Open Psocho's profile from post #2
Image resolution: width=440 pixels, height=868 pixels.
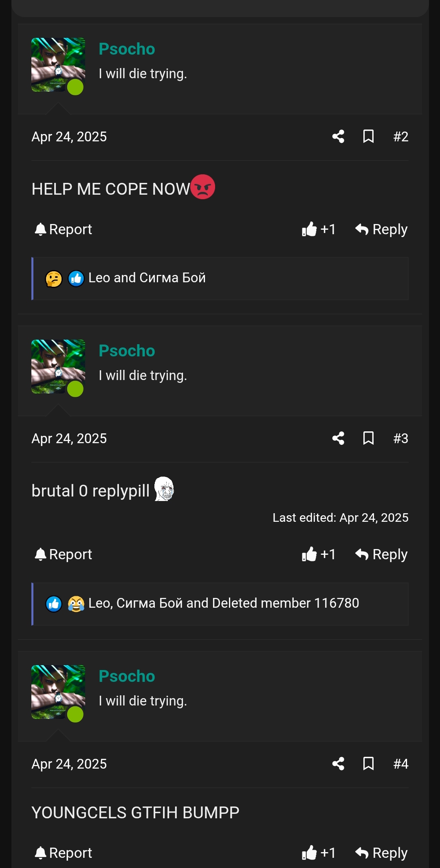(x=127, y=48)
